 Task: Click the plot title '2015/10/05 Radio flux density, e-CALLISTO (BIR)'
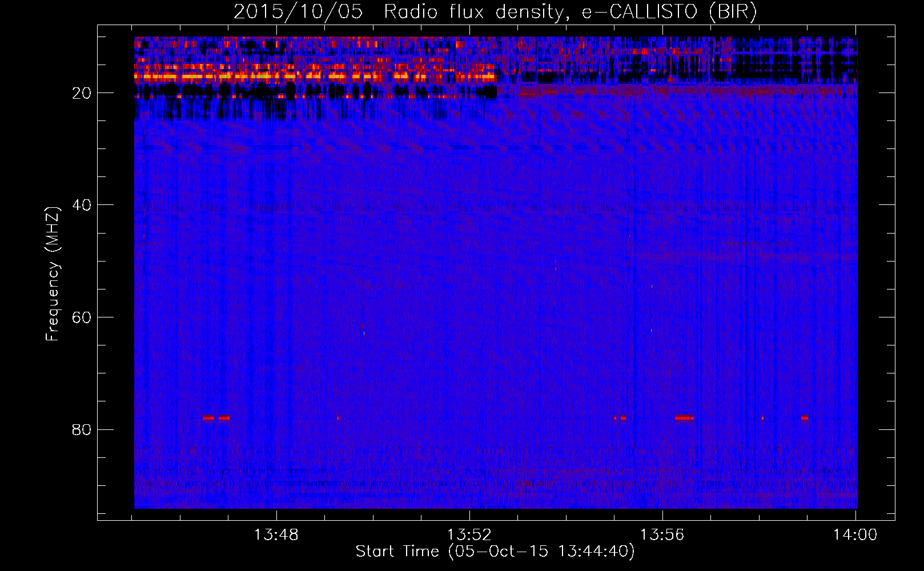coord(495,11)
